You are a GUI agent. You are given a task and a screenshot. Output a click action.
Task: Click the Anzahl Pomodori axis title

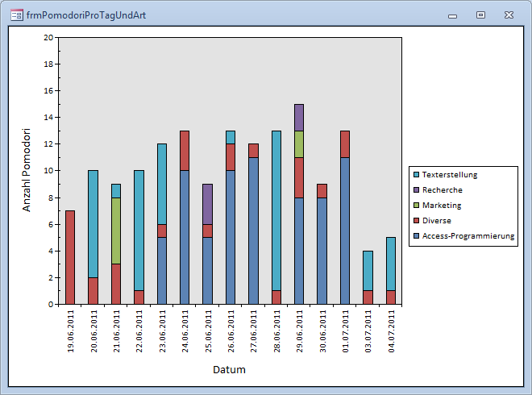pos(27,170)
